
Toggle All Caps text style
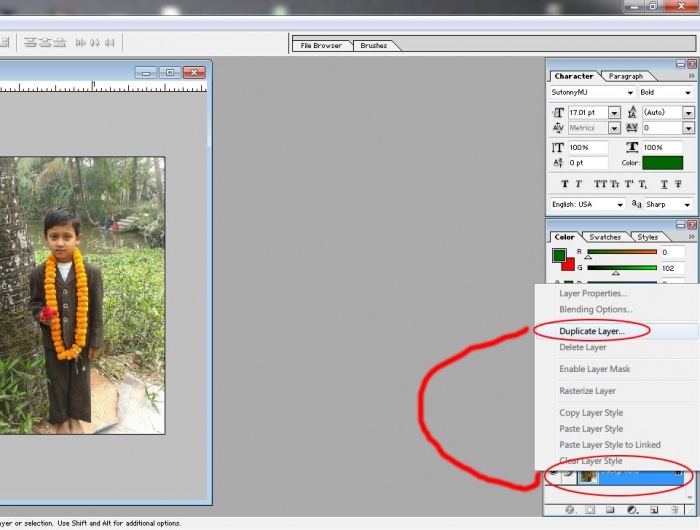coord(600,184)
